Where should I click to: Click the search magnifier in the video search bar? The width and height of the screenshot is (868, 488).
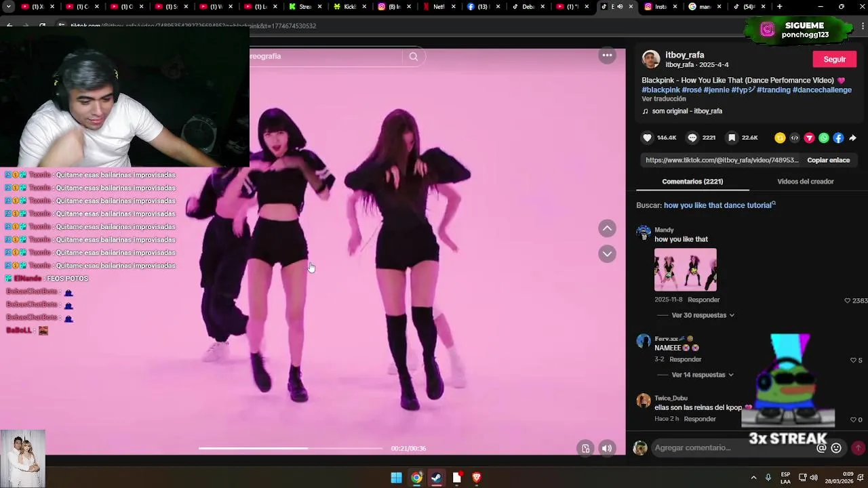414,56
